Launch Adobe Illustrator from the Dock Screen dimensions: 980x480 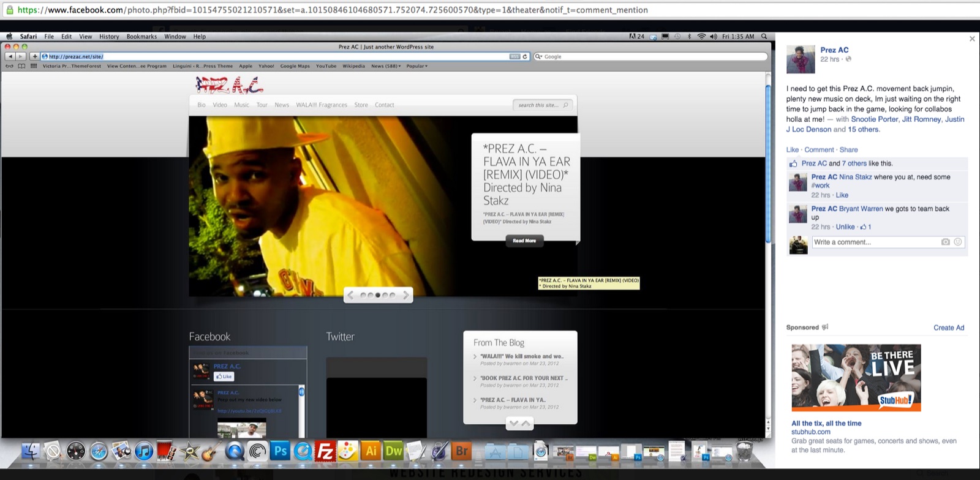(371, 451)
